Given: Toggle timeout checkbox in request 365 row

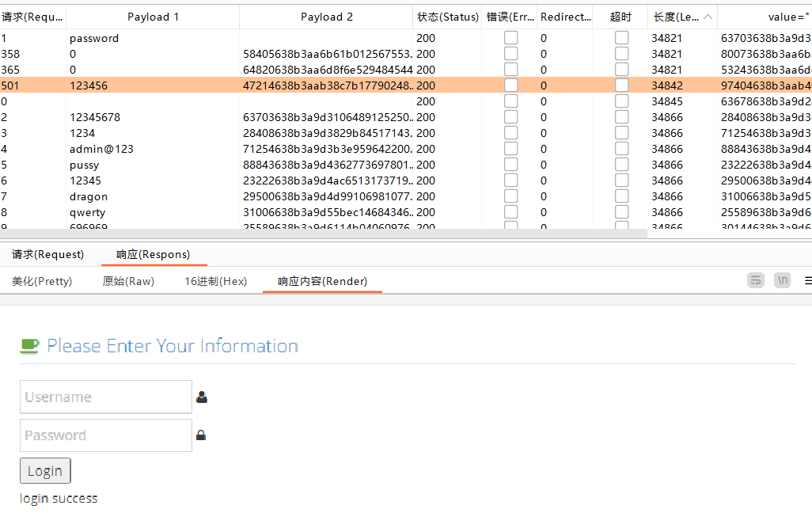Looking at the screenshot, I should (x=622, y=70).
